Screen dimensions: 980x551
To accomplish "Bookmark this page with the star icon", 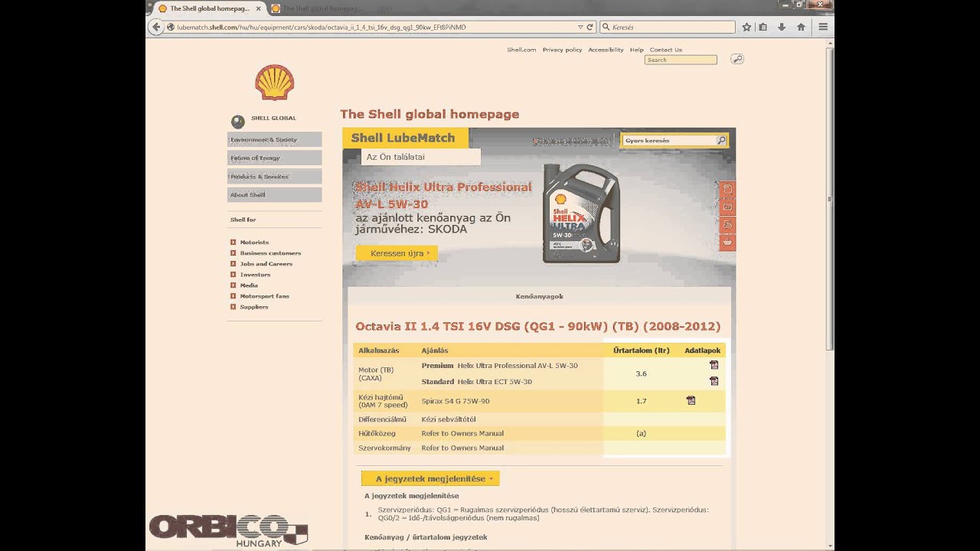I will pyautogui.click(x=746, y=27).
